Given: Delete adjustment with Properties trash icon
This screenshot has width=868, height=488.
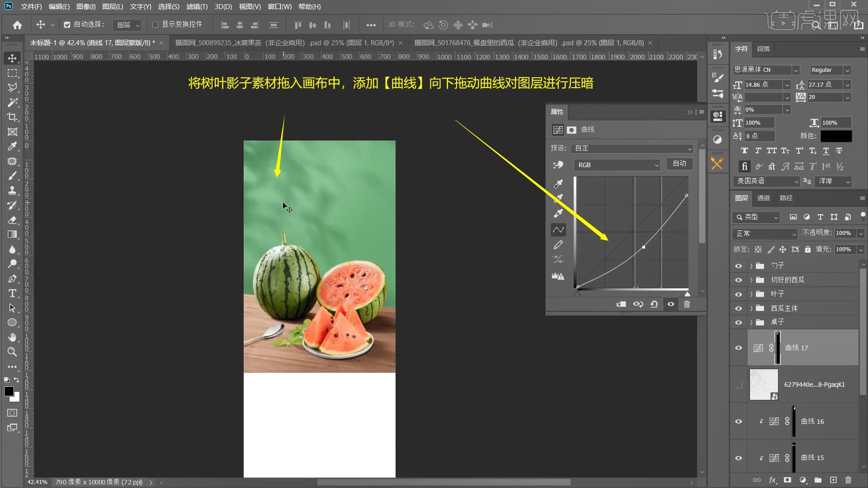Looking at the screenshot, I should 687,305.
